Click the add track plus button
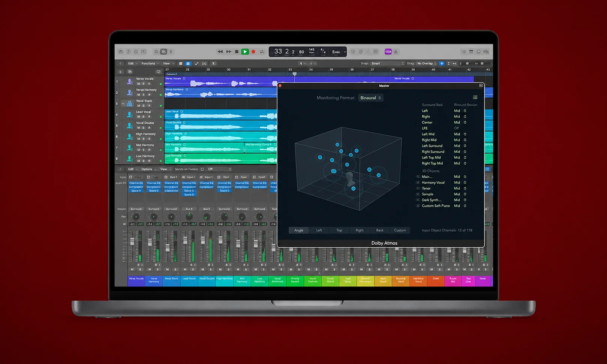This screenshot has width=607, height=364. point(120,72)
